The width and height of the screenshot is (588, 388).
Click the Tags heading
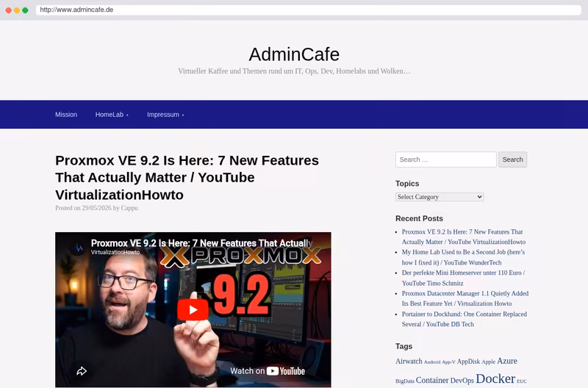click(x=404, y=346)
